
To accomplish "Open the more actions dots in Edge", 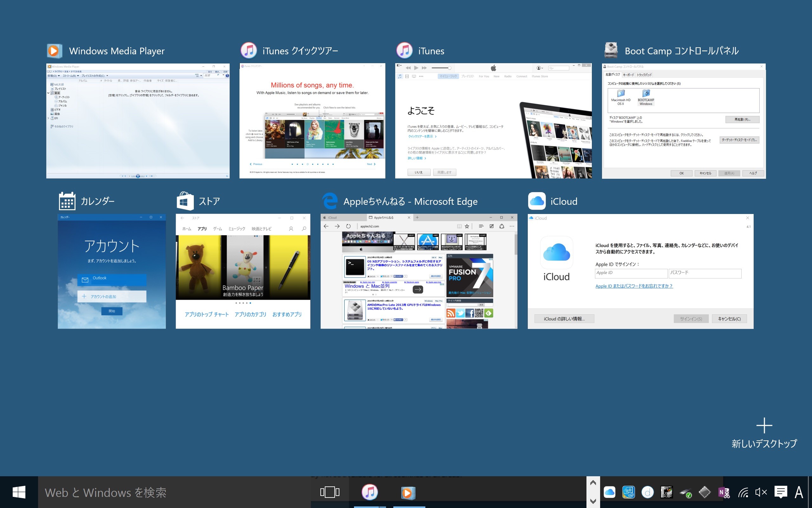I will tap(512, 226).
